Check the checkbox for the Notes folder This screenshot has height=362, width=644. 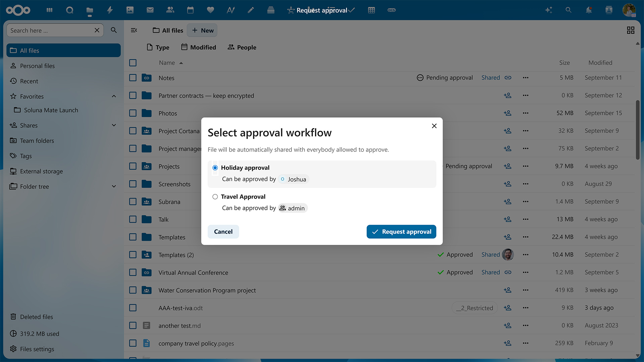tap(132, 77)
